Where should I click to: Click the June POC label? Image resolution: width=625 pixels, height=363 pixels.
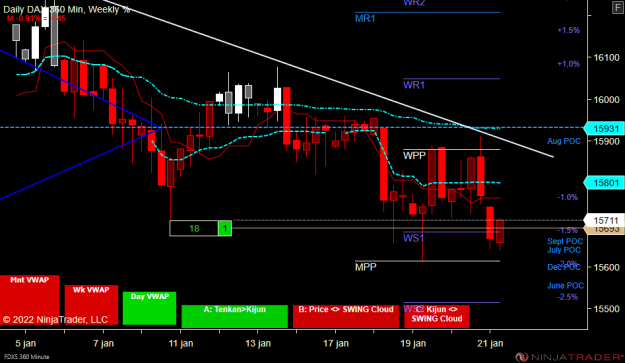(565, 285)
